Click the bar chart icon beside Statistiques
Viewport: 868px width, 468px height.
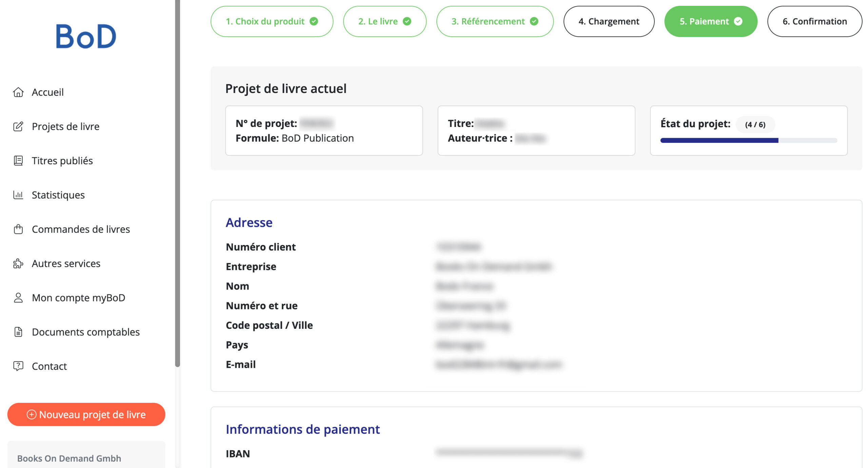click(x=18, y=195)
